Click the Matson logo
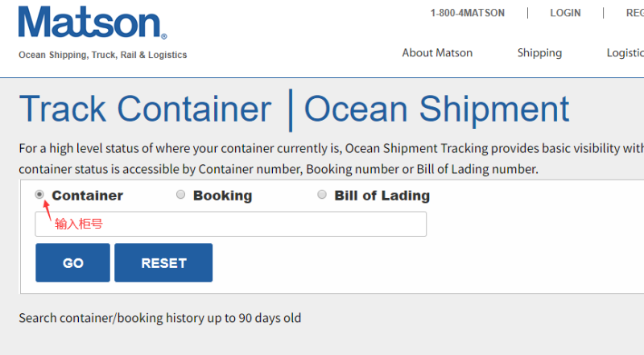 click(x=93, y=23)
